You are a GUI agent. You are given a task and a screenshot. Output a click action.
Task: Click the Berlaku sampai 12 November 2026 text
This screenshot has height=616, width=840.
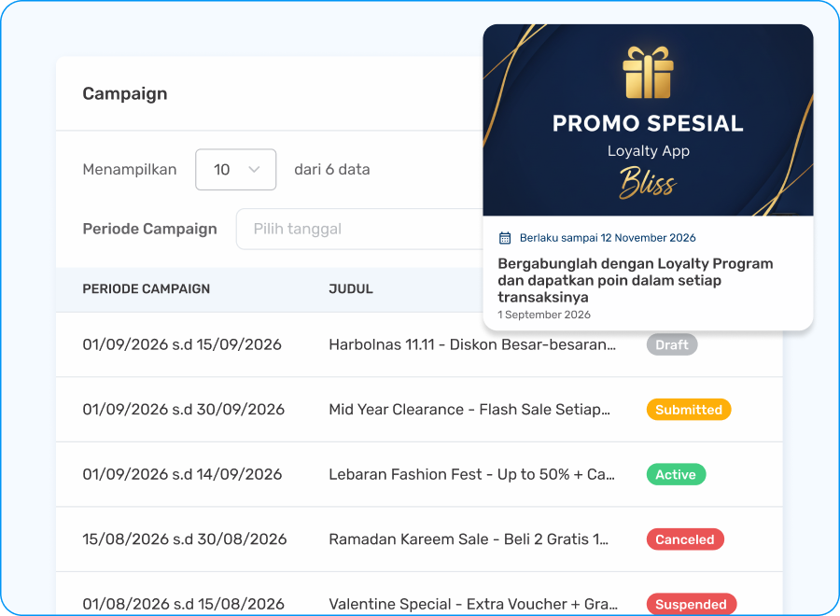pyautogui.click(x=608, y=238)
